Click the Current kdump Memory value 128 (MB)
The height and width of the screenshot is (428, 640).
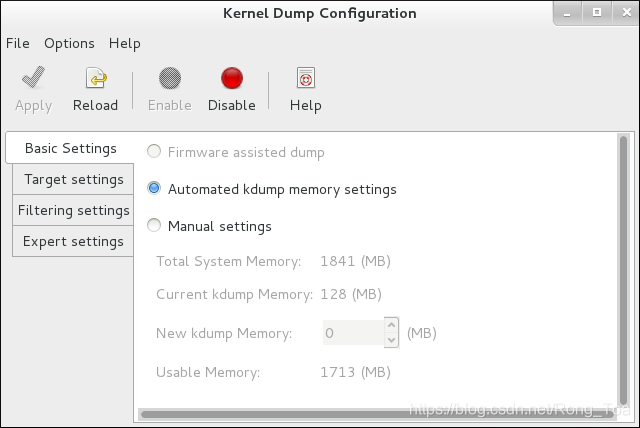tap(351, 294)
